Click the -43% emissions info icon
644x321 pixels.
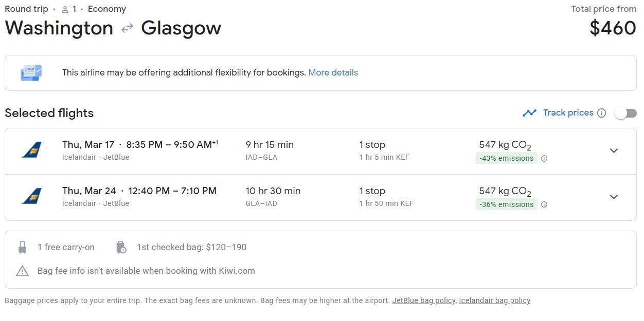coord(544,158)
